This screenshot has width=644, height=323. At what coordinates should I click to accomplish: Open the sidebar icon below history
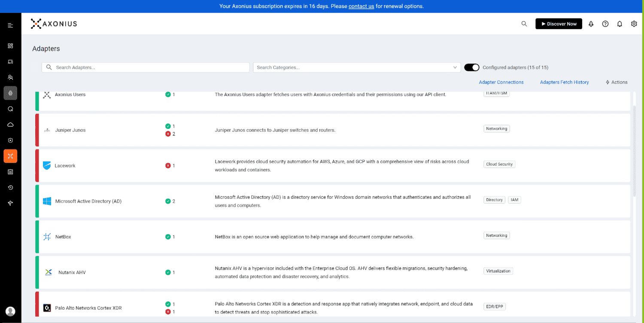pyautogui.click(x=10, y=203)
